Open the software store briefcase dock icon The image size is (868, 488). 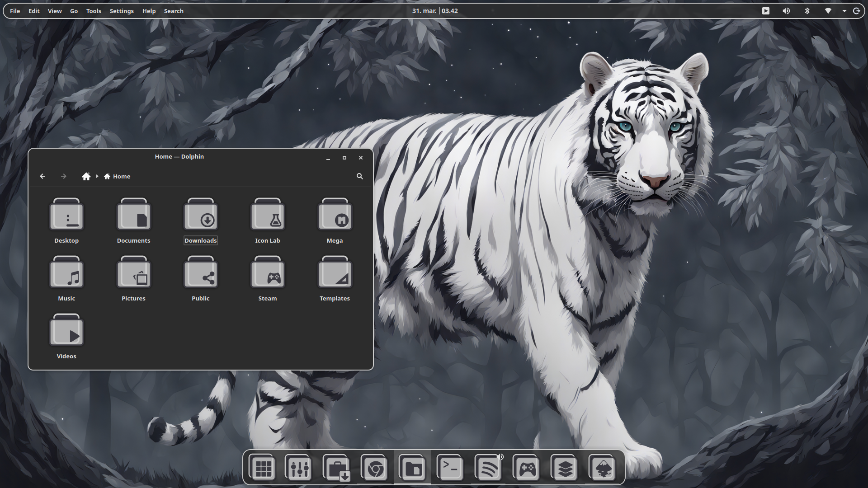tap(337, 468)
